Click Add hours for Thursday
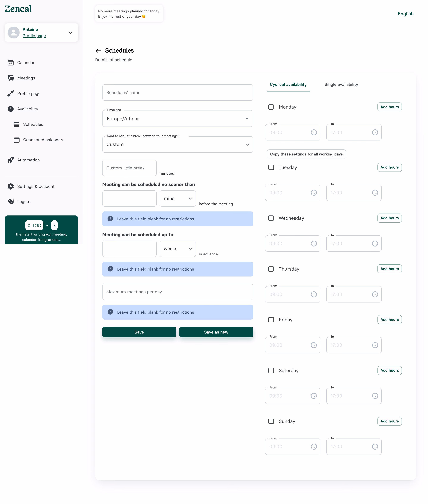The image size is (428, 504). pos(389,269)
